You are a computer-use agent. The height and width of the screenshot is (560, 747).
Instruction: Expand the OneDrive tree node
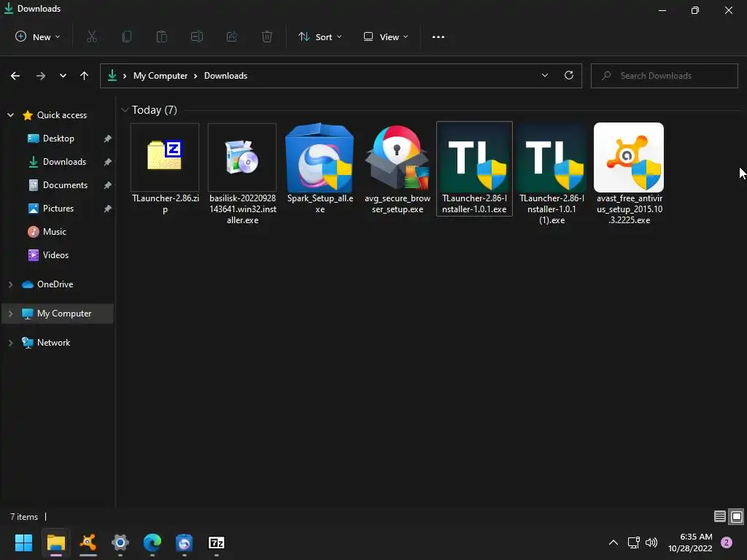point(10,284)
